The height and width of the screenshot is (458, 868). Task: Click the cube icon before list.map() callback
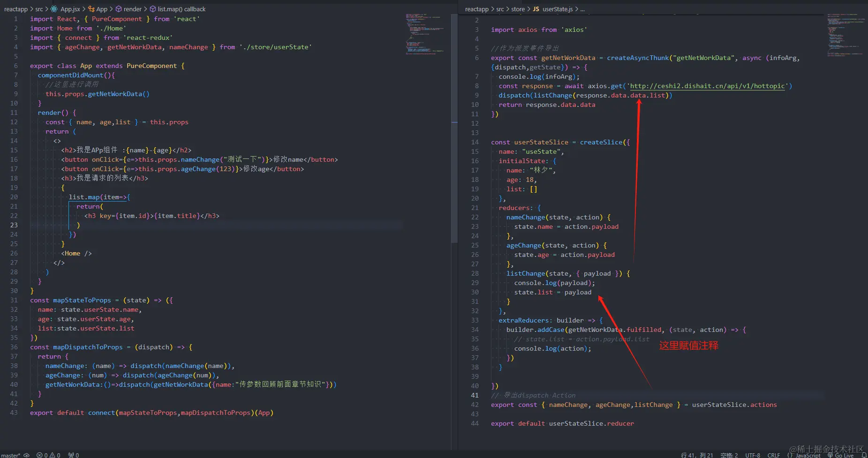pyautogui.click(x=153, y=9)
